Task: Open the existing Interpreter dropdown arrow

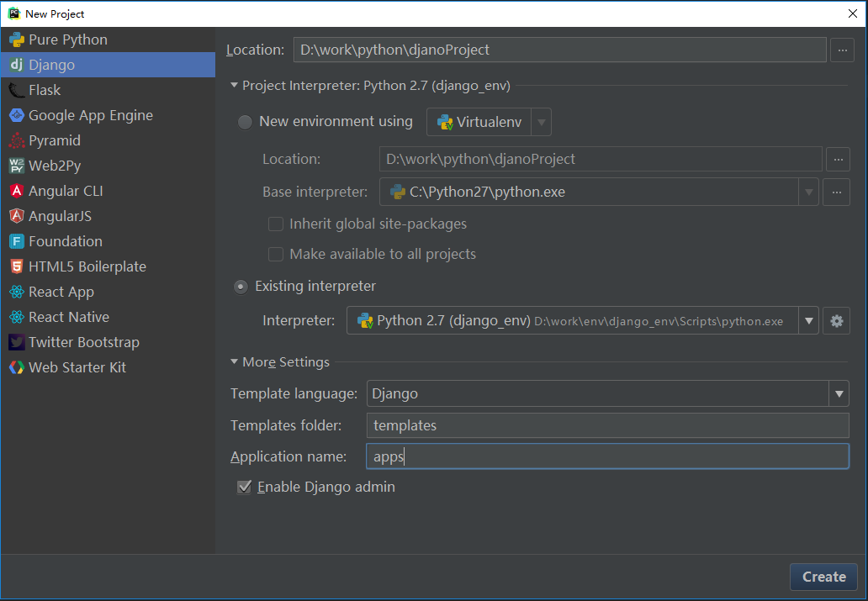Action: (x=809, y=321)
